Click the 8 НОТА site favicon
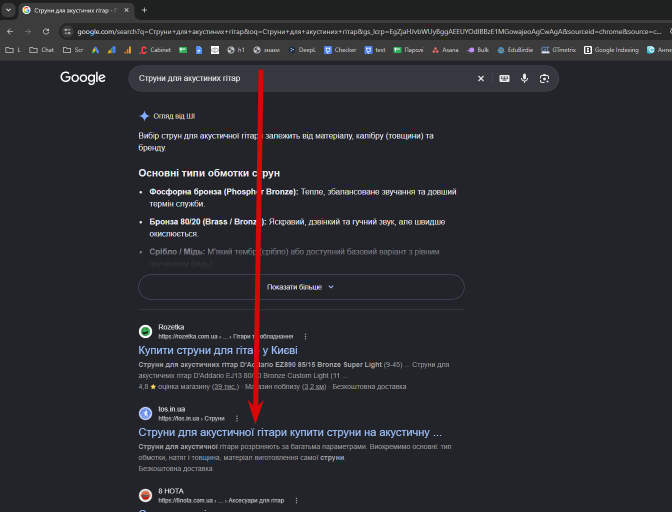This screenshot has width=672, height=512. (x=146, y=495)
